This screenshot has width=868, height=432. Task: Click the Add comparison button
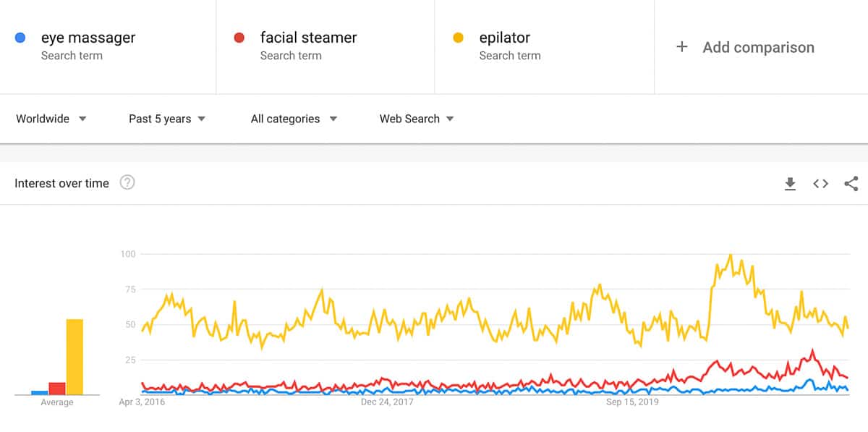(758, 47)
